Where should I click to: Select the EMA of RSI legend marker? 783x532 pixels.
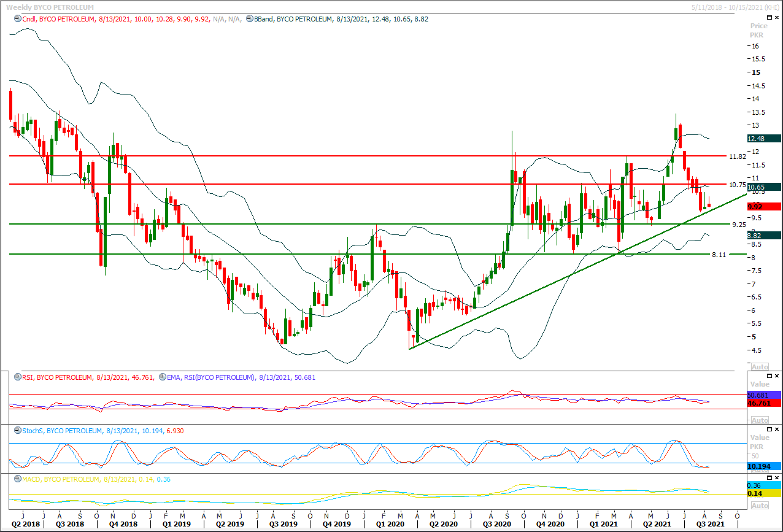click(x=162, y=377)
